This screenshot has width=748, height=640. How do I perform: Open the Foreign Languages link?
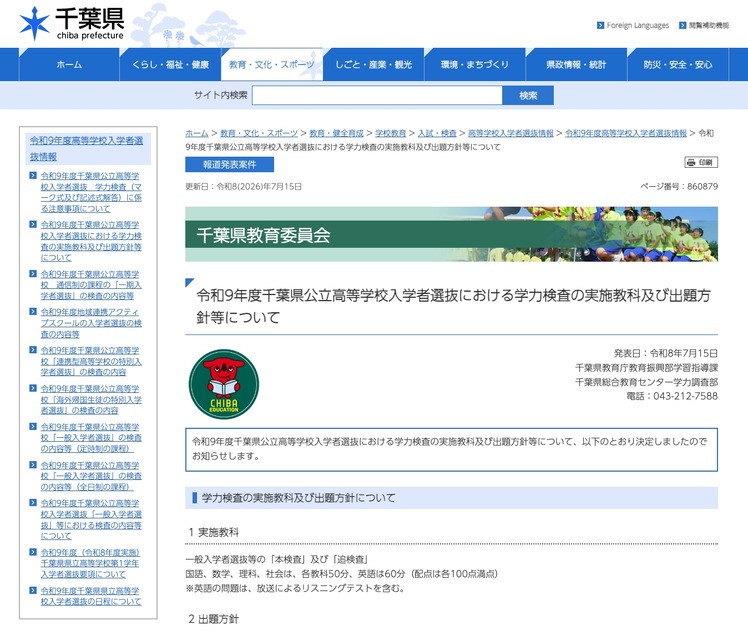[637, 25]
